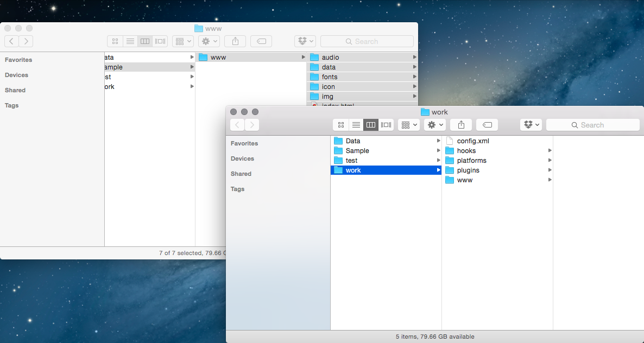Go forward in the www Finder window
This screenshot has width=644, height=343.
(x=26, y=41)
